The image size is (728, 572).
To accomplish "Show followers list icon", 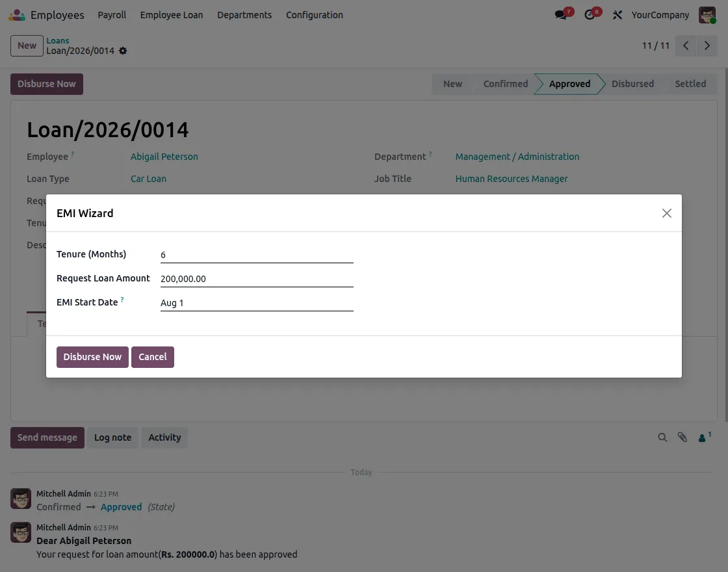I will click(x=705, y=437).
